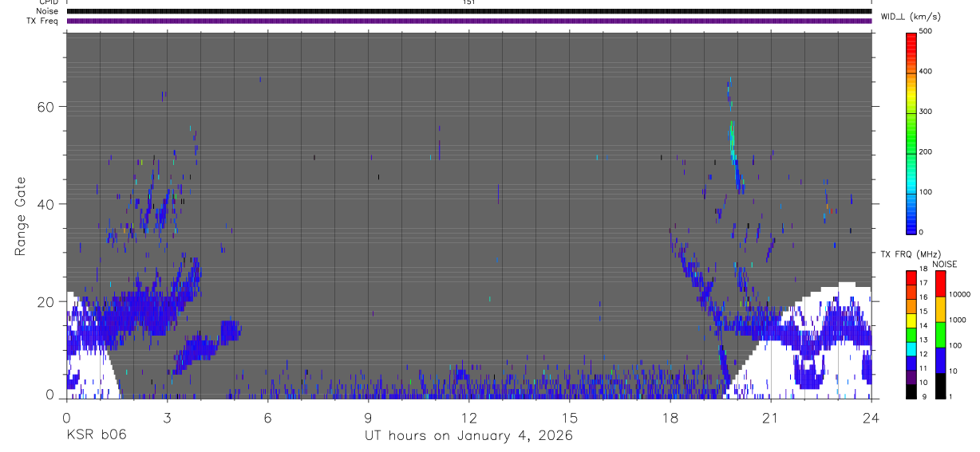
Task: Click the x-axis tick label '15'
Action: (569, 418)
